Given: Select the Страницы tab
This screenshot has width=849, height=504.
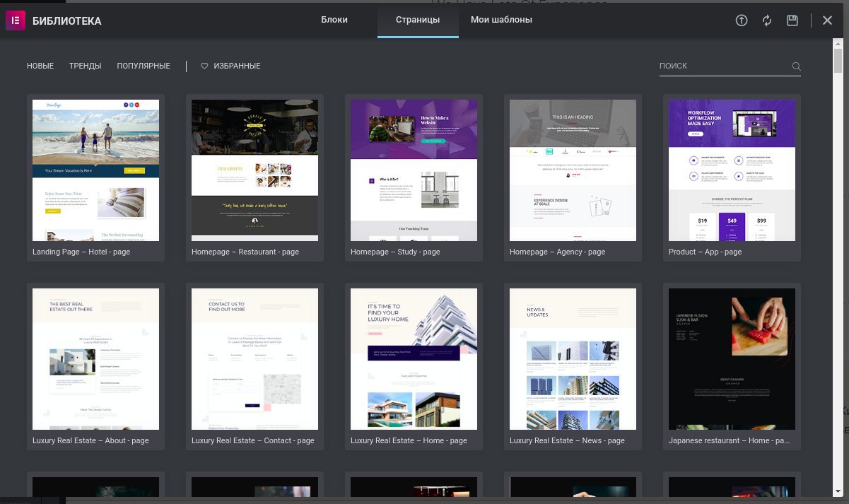Looking at the screenshot, I should point(418,20).
